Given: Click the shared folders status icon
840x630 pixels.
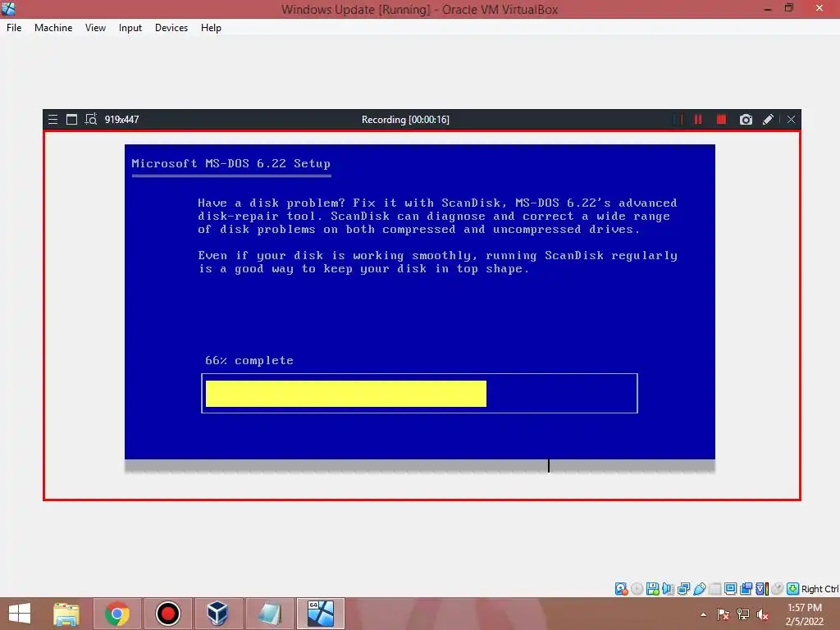Looking at the screenshot, I should coord(714,589).
